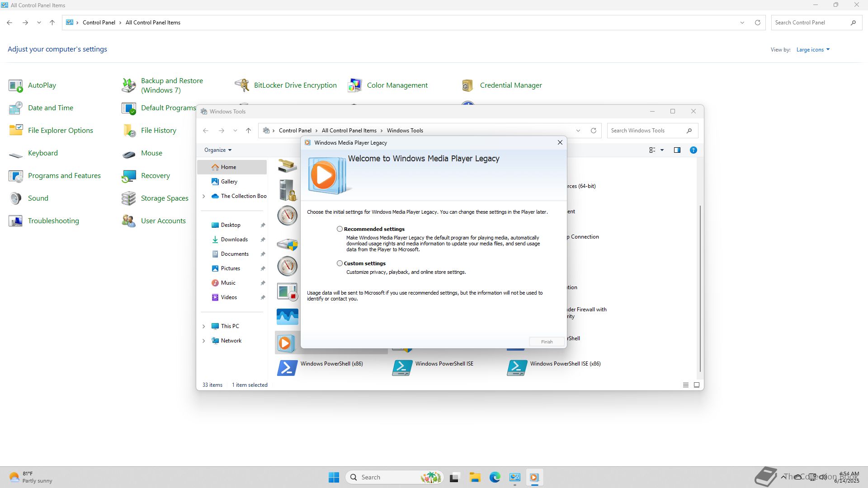Switch to large icons view button
Image resolution: width=868 pixels, height=488 pixels.
pyautogui.click(x=696, y=385)
